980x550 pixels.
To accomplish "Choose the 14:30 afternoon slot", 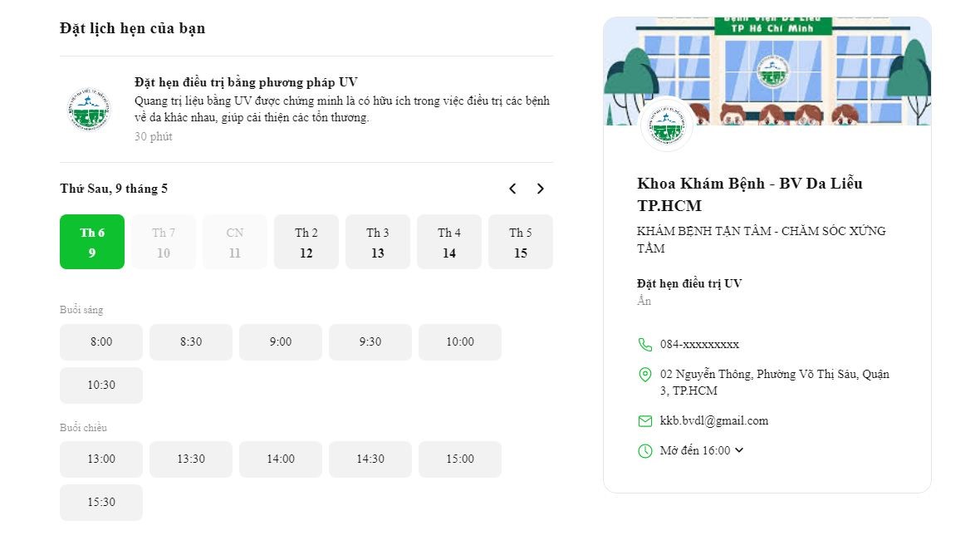I will click(x=370, y=459).
